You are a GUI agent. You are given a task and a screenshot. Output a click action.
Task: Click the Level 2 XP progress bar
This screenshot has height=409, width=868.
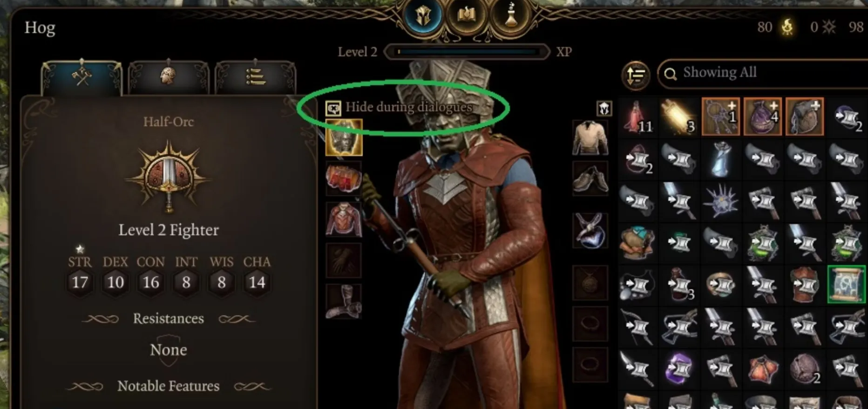(x=467, y=52)
